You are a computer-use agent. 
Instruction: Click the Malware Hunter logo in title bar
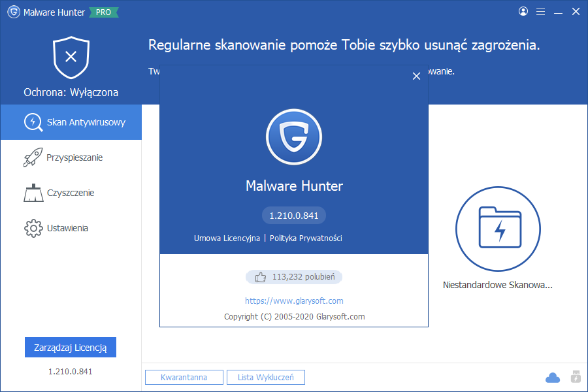[x=14, y=12]
